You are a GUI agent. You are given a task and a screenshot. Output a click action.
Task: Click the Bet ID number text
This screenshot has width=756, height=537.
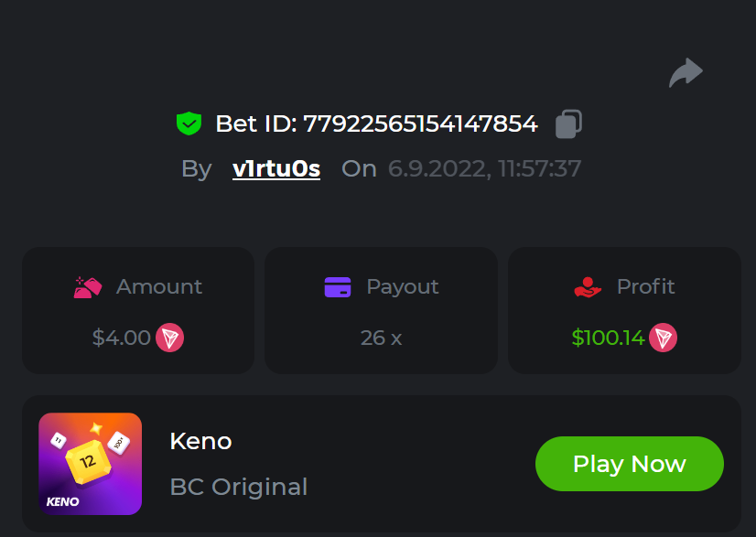[x=420, y=124]
